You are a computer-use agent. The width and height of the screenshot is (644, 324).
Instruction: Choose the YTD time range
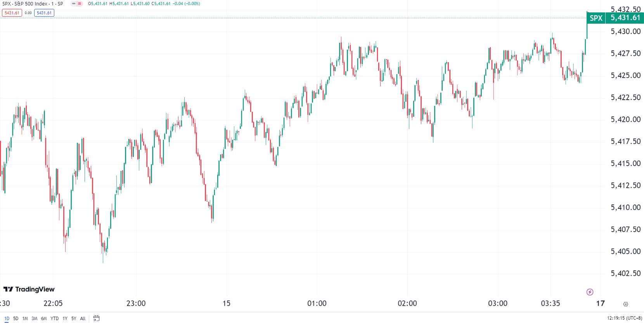click(x=54, y=319)
